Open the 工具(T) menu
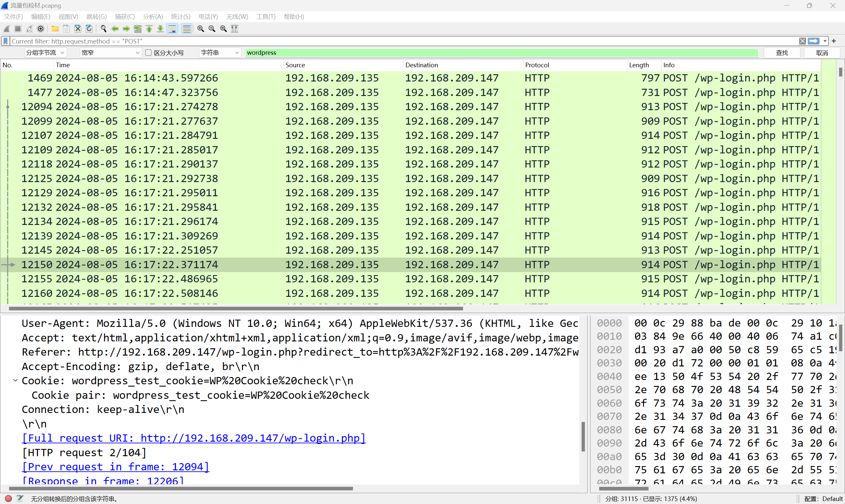The height and width of the screenshot is (504, 845). [266, 16]
